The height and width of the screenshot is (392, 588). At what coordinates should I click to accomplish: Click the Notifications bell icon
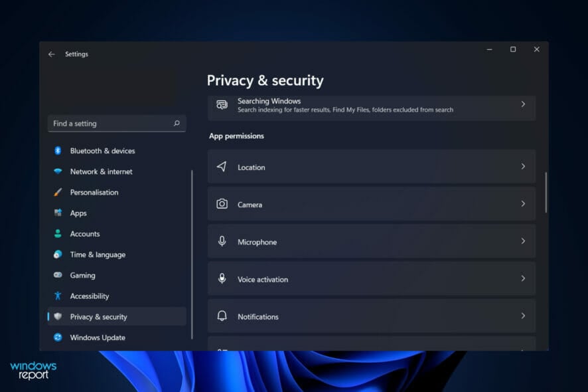click(222, 316)
